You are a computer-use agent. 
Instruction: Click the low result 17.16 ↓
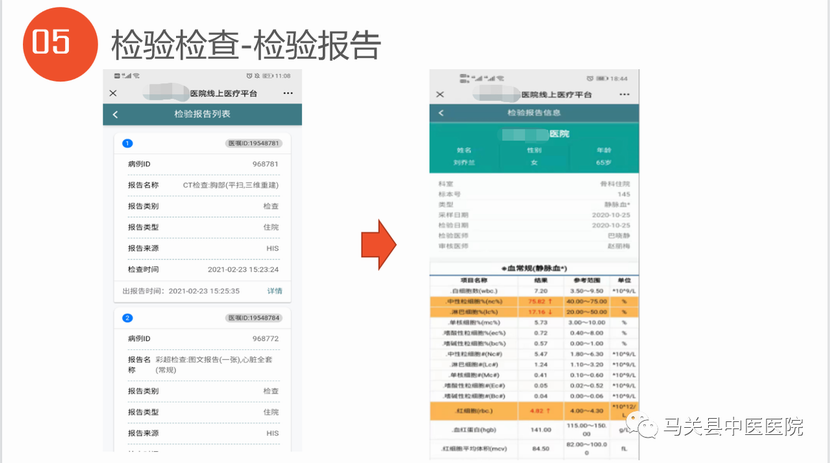[x=540, y=312]
